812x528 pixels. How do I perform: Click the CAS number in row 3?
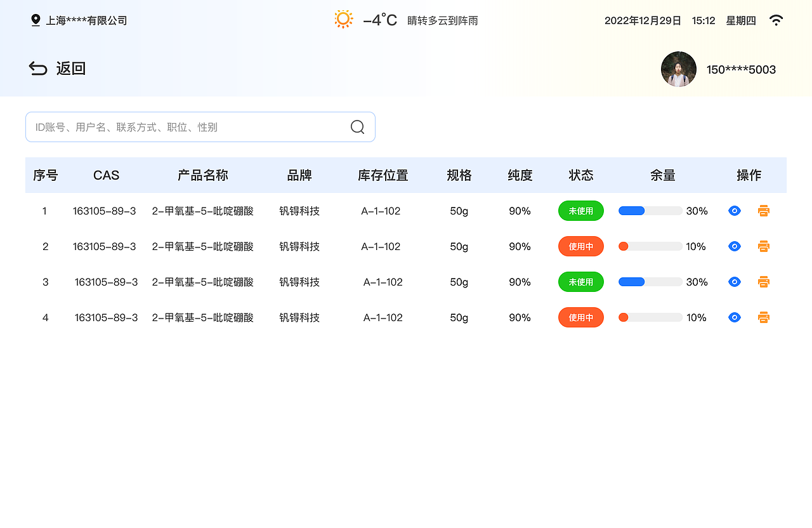click(105, 282)
